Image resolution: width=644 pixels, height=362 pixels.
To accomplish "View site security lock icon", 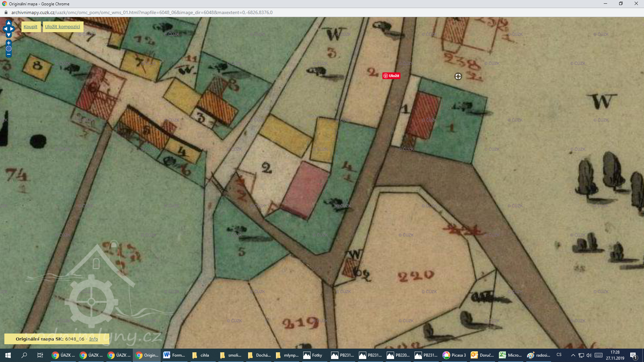I will [6, 12].
